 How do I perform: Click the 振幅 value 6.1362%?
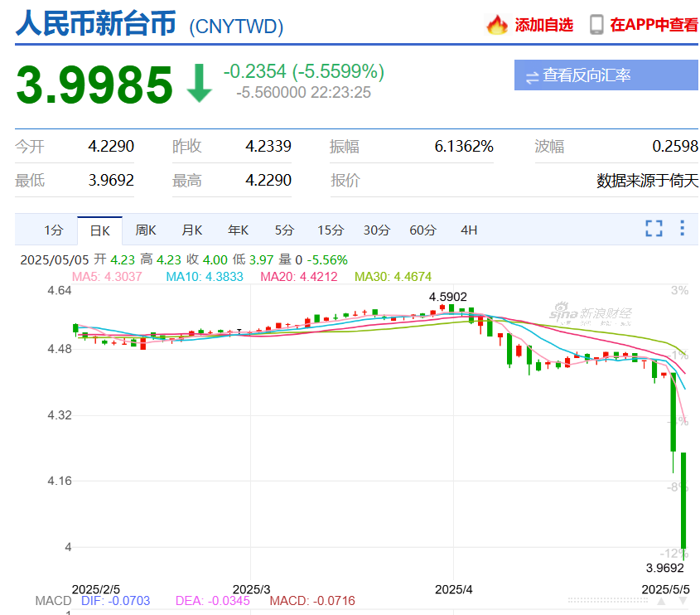pyautogui.click(x=464, y=146)
